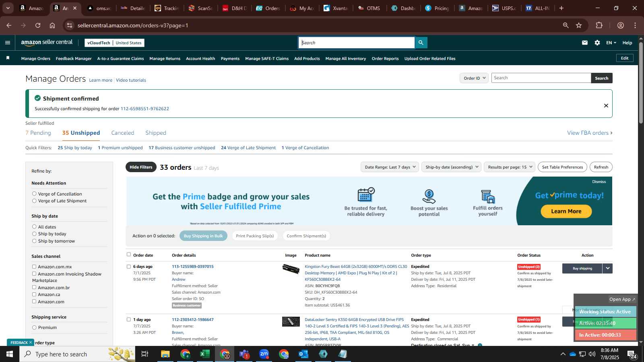Click the browser back arrow
This screenshot has height=362, width=644.
(x=9, y=25)
